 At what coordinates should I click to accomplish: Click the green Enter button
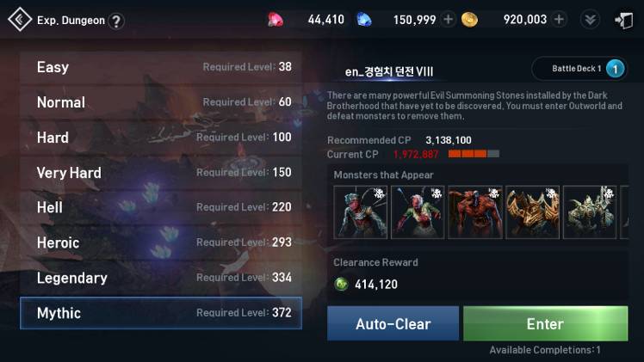point(546,323)
